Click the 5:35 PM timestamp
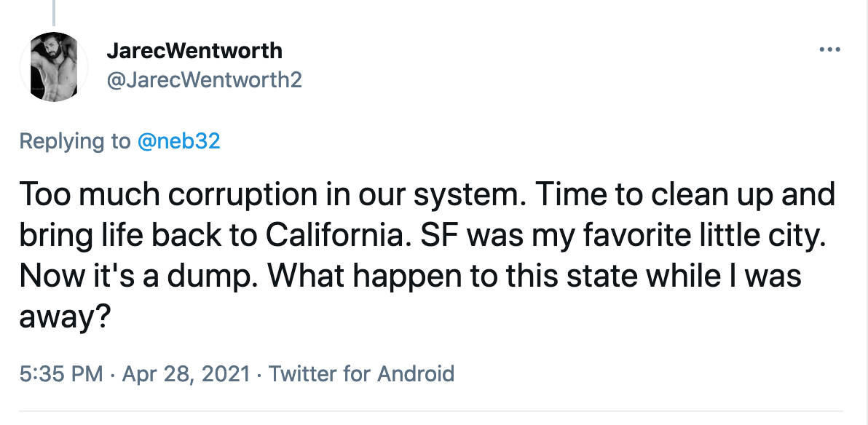Viewport: 868px width, 425px height. coord(61,373)
